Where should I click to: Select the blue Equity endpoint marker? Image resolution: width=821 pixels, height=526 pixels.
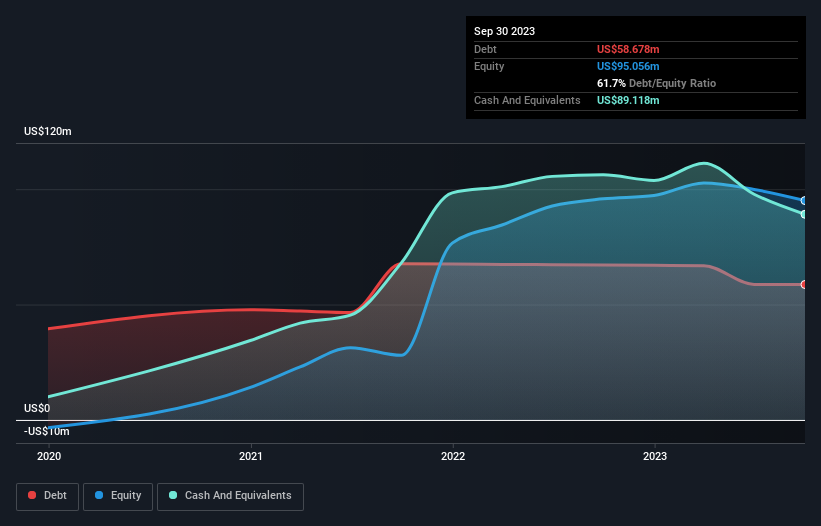[x=804, y=200]
